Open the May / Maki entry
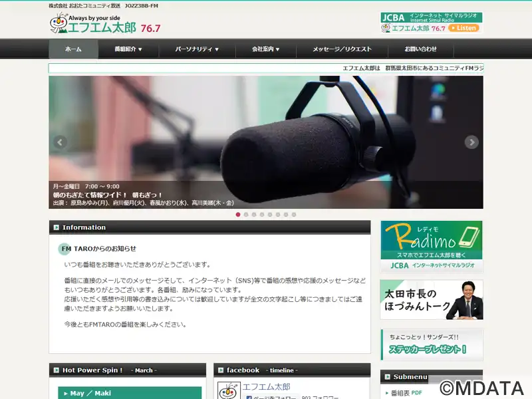532x399 pixels. tap(130, 393)
